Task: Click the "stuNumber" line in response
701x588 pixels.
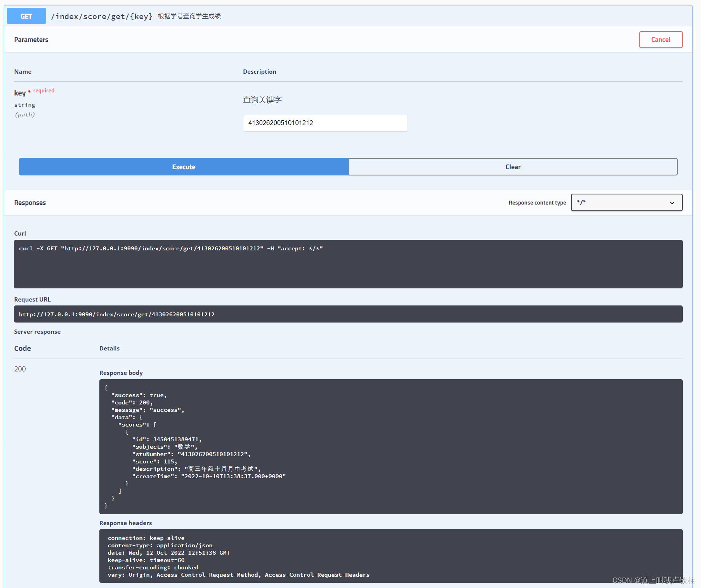Action: [x=191, y=454]
